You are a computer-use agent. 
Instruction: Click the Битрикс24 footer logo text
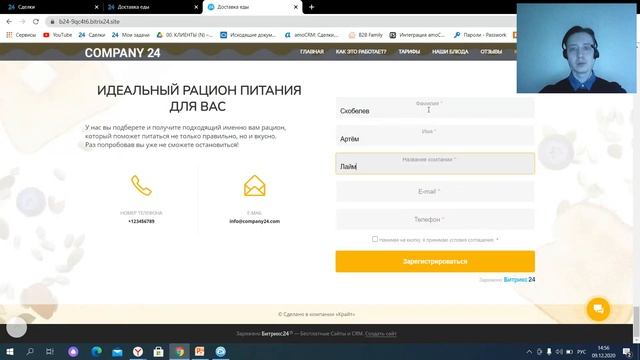click(275, 334)
